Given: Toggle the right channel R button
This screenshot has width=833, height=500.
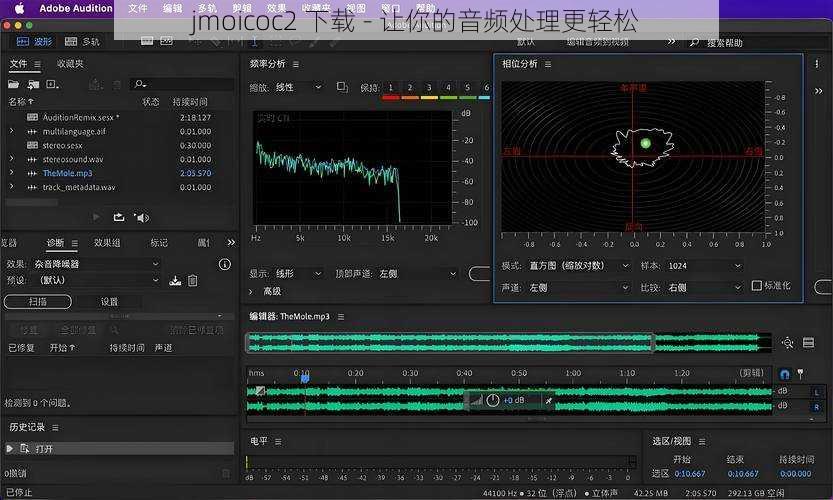Looking at the screenshot, I should coord(817,407).
